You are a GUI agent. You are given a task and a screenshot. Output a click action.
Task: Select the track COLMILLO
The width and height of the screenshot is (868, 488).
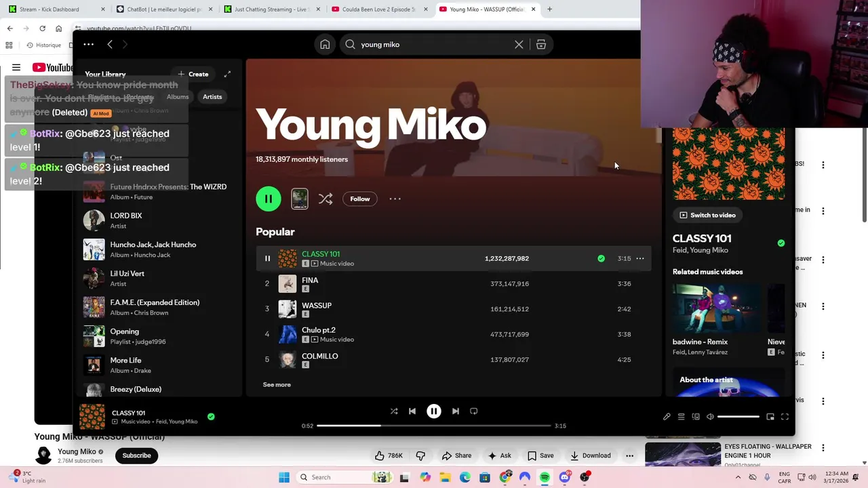coord(453,360)
